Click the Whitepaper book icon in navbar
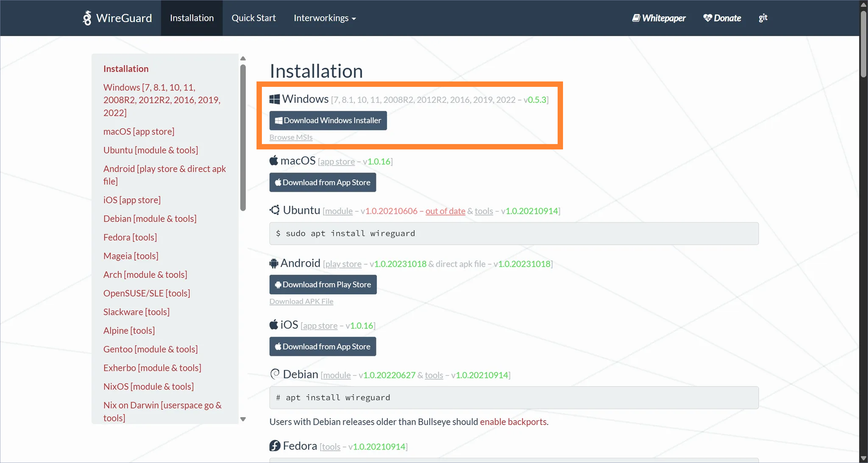 pyautogui.click(x=636, y=18)
